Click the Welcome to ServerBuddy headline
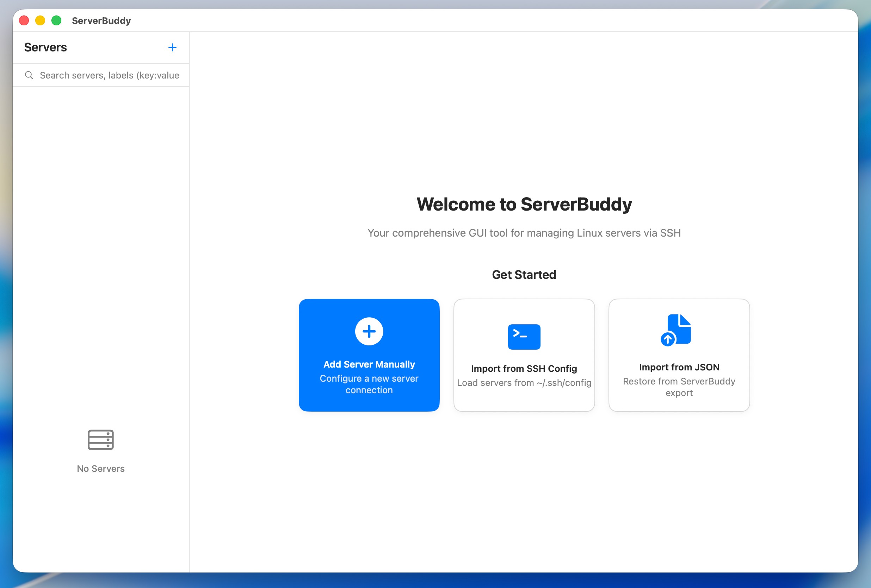The width and height of the screenshot is (871, 588). [524, 205]
